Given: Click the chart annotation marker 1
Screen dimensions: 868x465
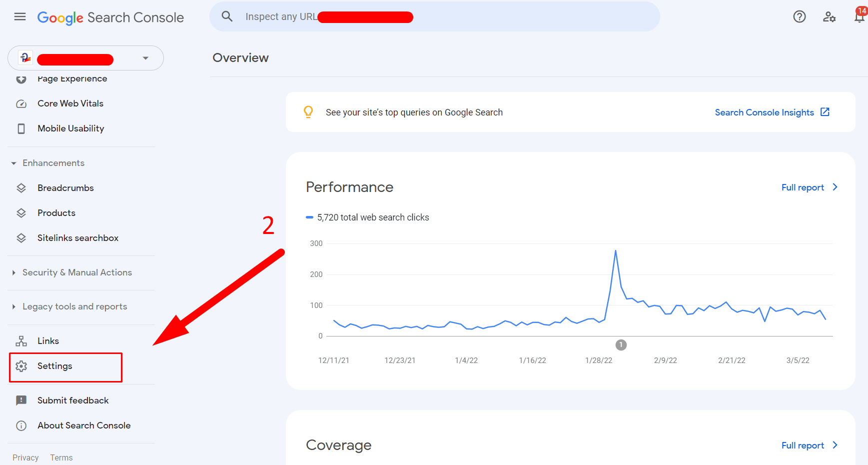Looking at the screenshot, I should tap(621, 345).
